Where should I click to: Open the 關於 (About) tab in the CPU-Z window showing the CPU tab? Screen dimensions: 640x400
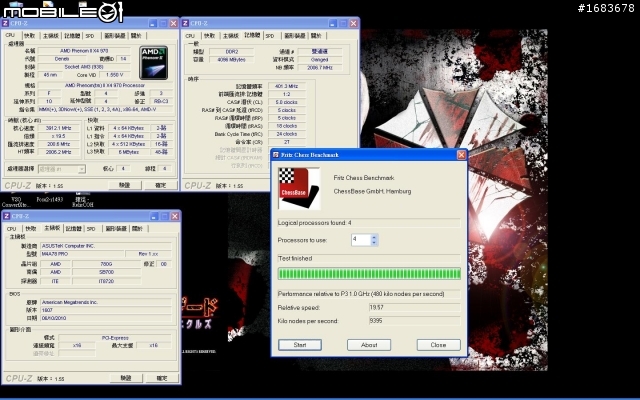click(x=136, y=36)
